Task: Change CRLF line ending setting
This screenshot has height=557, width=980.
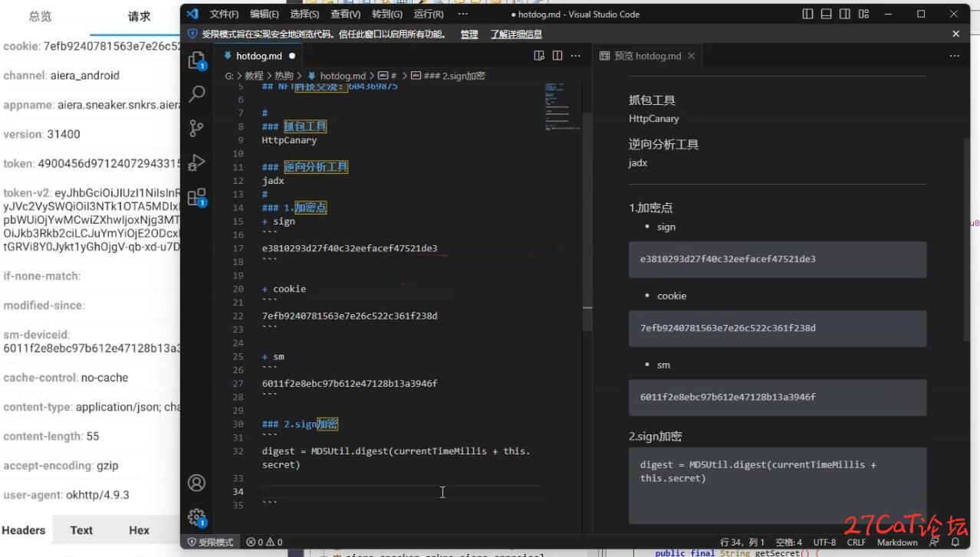Action: tap(857, 542)
